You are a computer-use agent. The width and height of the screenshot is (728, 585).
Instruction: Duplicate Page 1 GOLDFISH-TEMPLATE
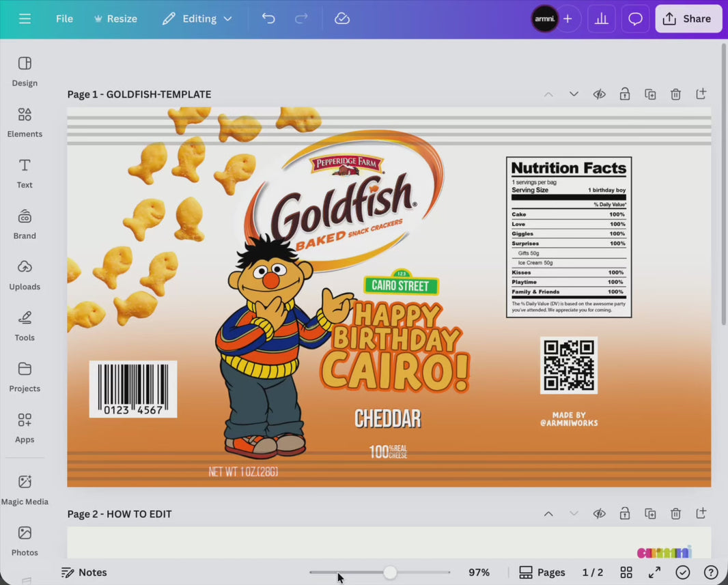[650, 94]
